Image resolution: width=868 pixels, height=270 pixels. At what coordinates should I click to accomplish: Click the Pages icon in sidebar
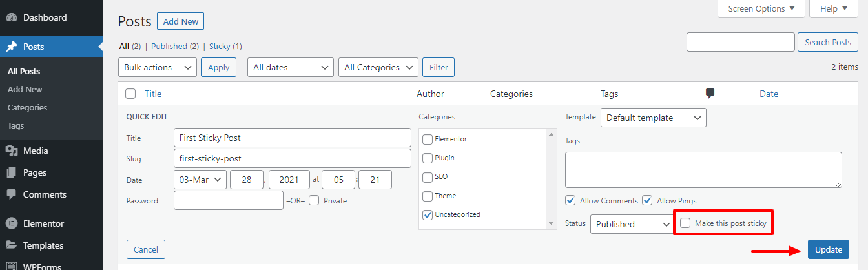tap(12, 172)
